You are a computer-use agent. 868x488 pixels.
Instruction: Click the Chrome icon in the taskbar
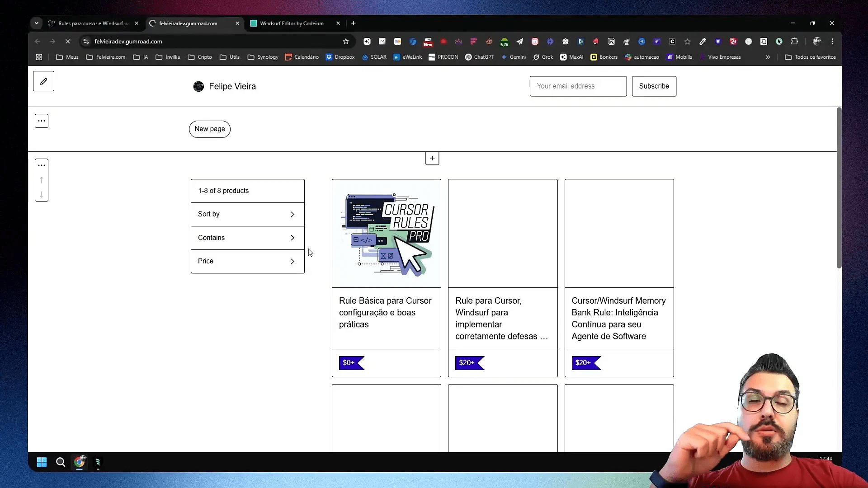(80, 462)
